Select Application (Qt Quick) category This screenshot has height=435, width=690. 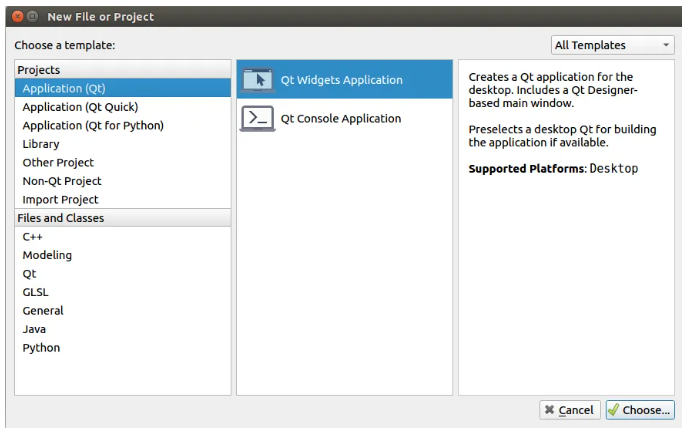pos(123,107)
